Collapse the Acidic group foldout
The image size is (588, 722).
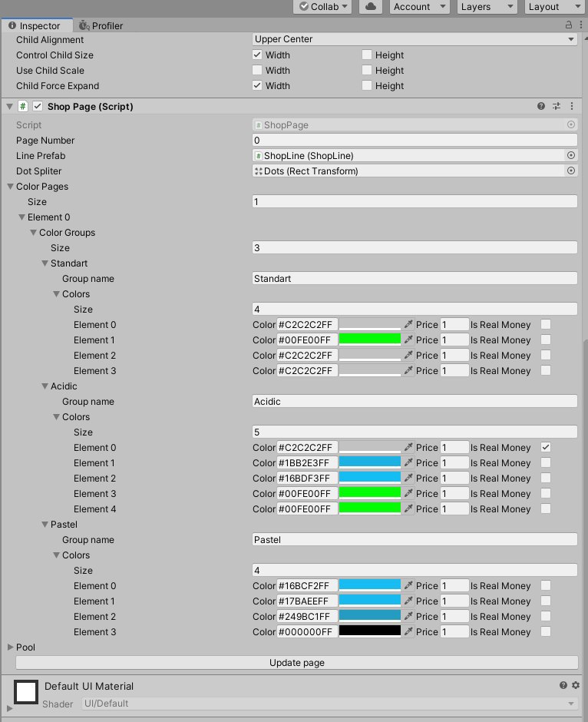click(45, 386)
